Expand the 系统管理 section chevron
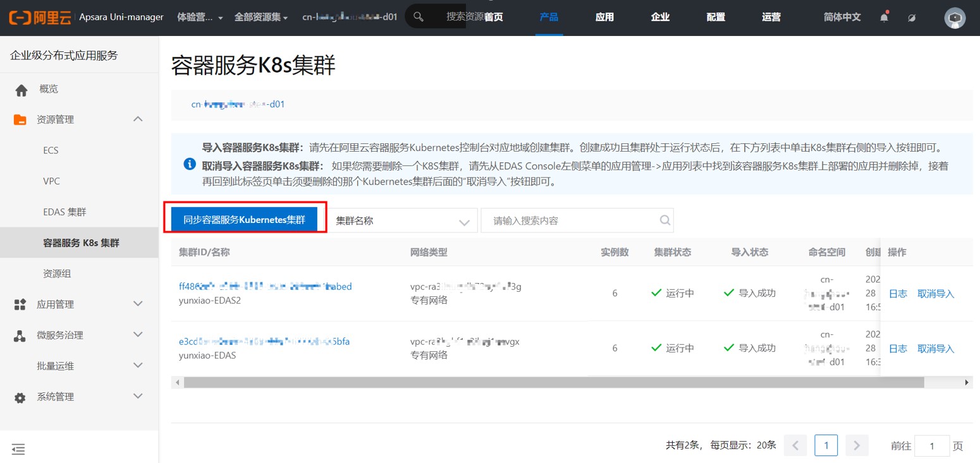This screenshot has height=463, width=980. tap(138, 397)
